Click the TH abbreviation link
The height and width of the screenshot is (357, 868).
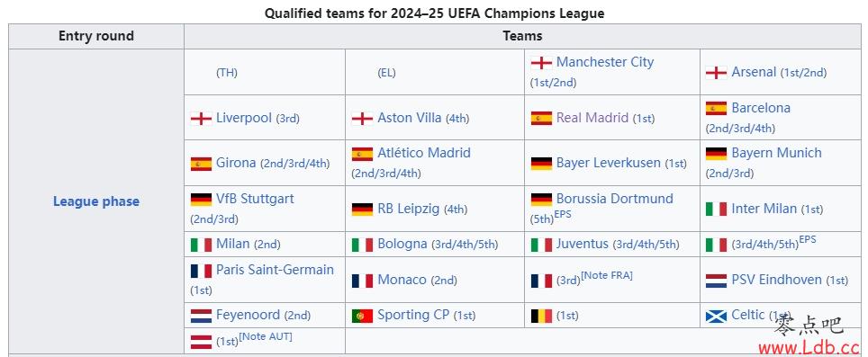(x=226, y=73)
